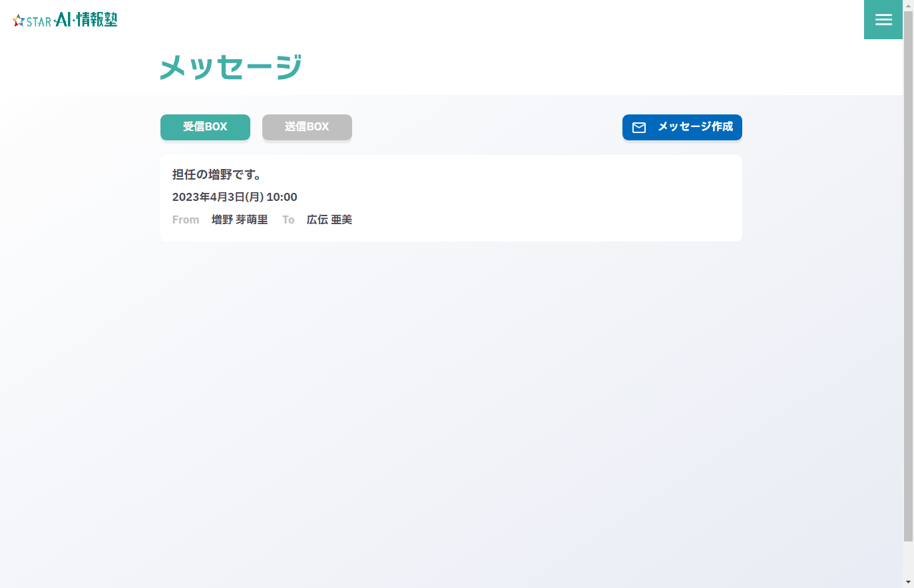The width and height of the screenshot is (914, 588).
Task: Click the message date 2023年4月3日(月) 10:00
Action: (234, 197)
